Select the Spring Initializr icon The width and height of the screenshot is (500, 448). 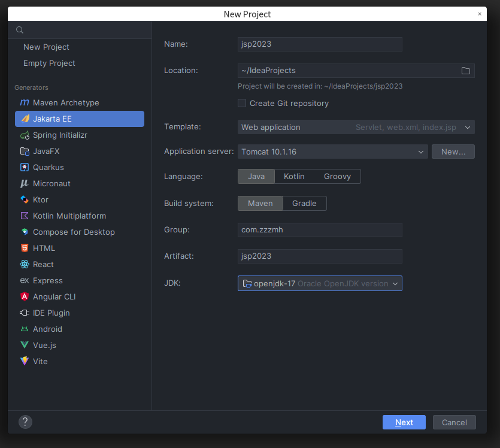(x=25, y=135)
